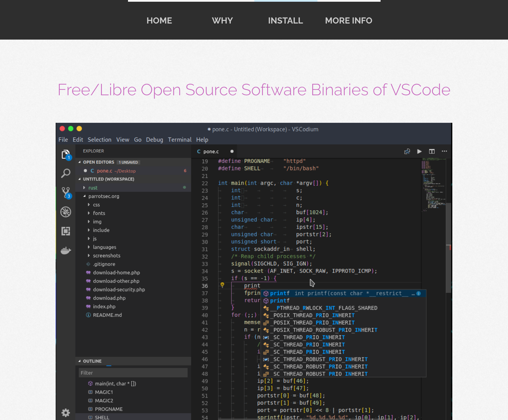
Task: Click the PROGNAME constant icon in Outline
Action: (90, 409)
